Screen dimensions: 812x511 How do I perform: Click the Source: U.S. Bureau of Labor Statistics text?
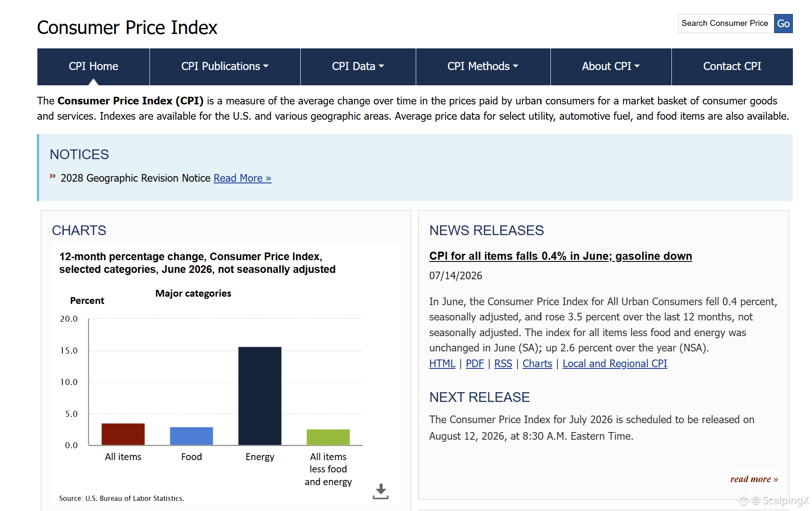click(121, 498)
